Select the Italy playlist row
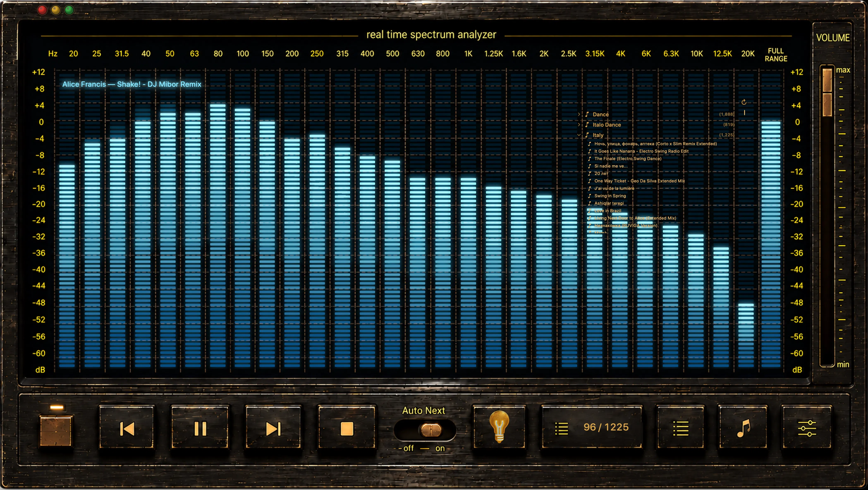Screen dimensions: 868x490 point(655,135)
